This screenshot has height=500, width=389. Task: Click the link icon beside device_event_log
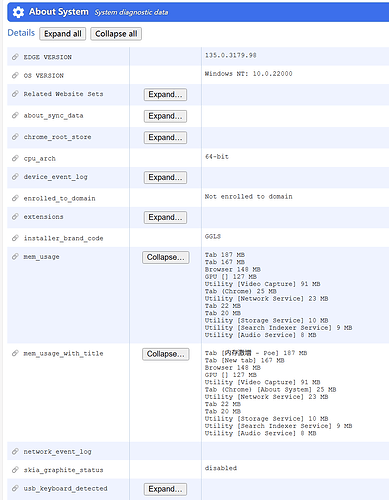click(15, 177)
